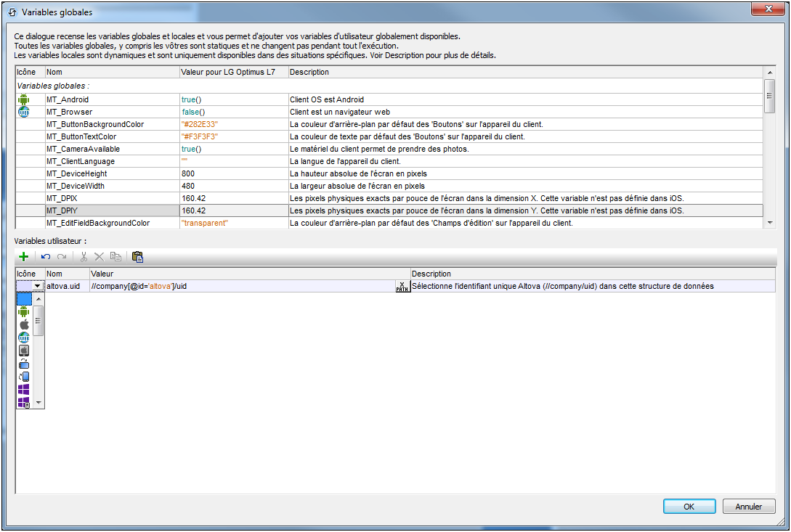Viewport: 791px width, 532px height.
Task: Pick the Android robot in the icon dropdown list
Action: [x=24, y=311]
